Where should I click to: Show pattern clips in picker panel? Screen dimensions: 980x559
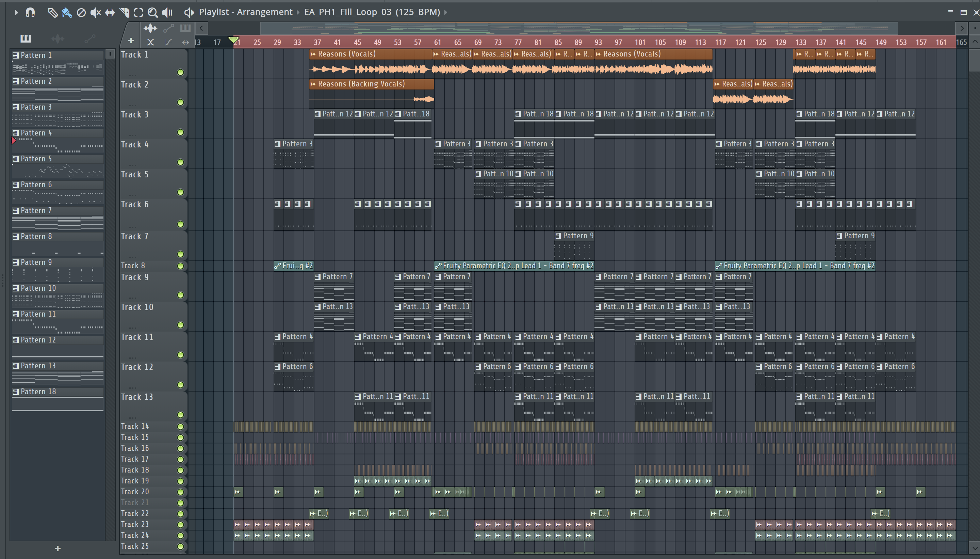pyautogui.click(x=26, y=38)
